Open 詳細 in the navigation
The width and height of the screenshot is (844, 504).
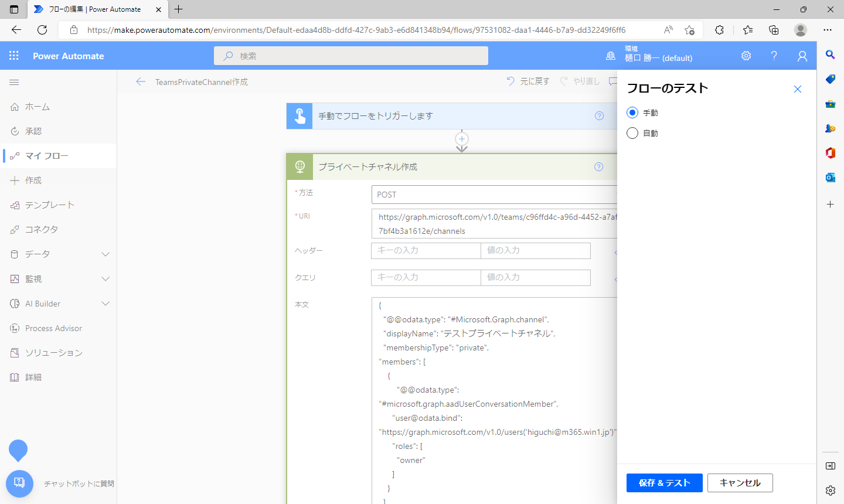[x=59, y=377]
